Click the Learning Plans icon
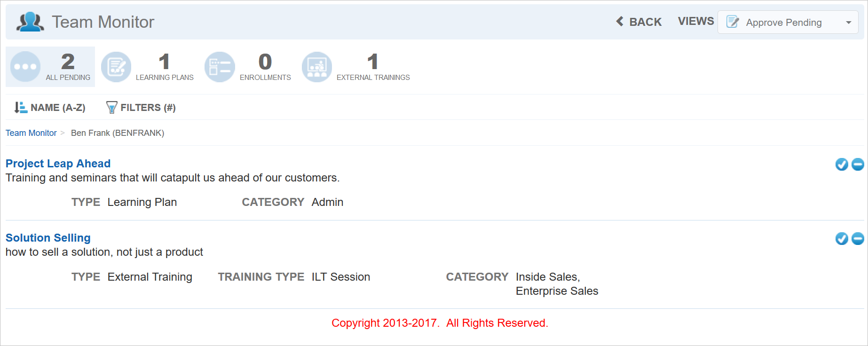 click(x=116, y=67)
